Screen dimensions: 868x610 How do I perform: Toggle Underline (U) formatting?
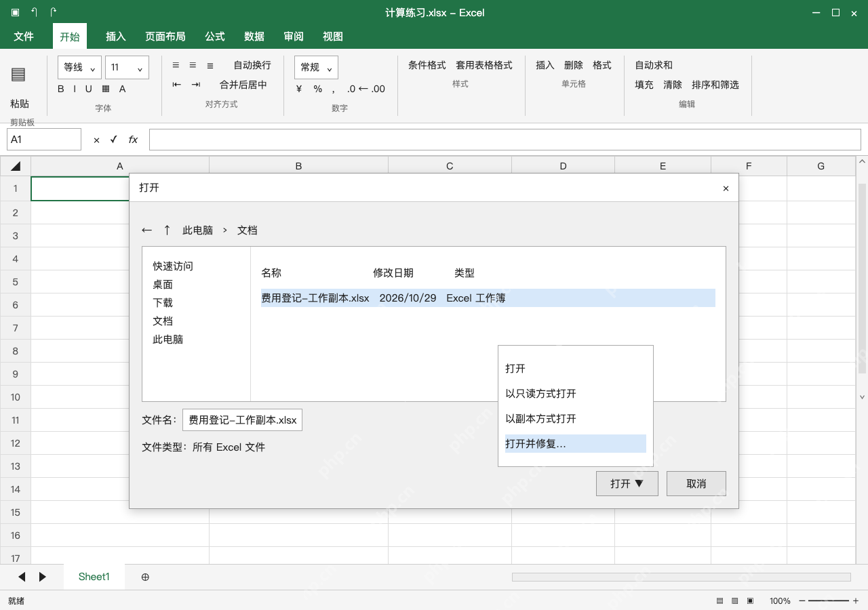(88, 89)
